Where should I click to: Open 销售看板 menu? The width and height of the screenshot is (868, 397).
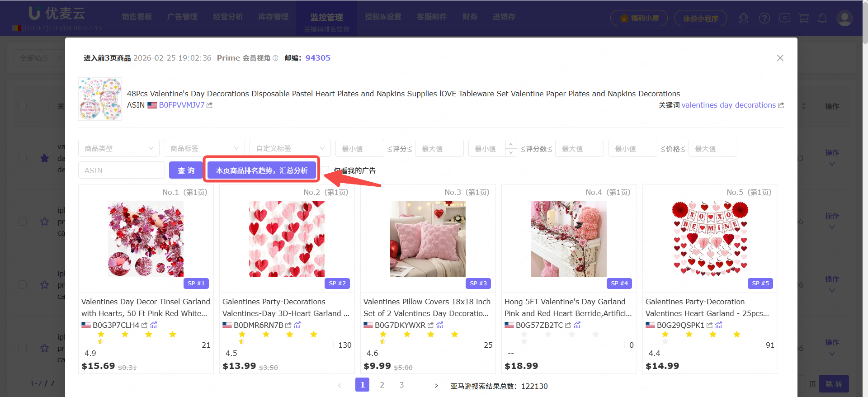(x=137, y=17)
